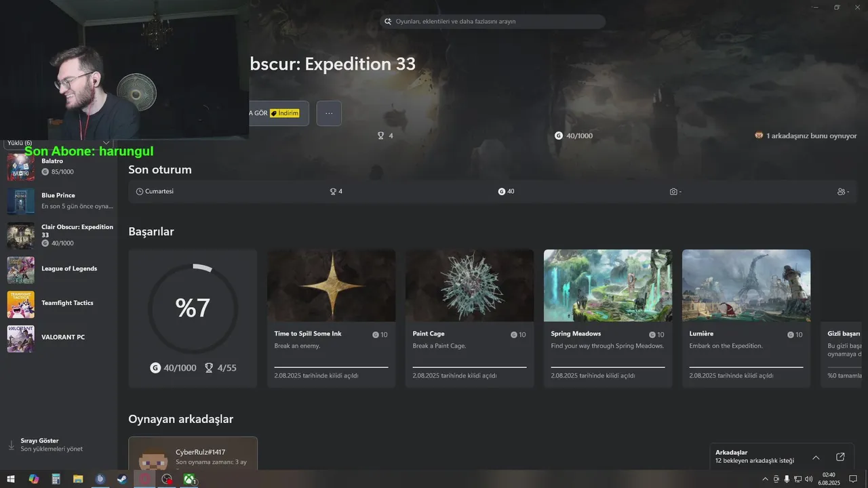Click gamerscore icon on Paint Cage card

513,335
